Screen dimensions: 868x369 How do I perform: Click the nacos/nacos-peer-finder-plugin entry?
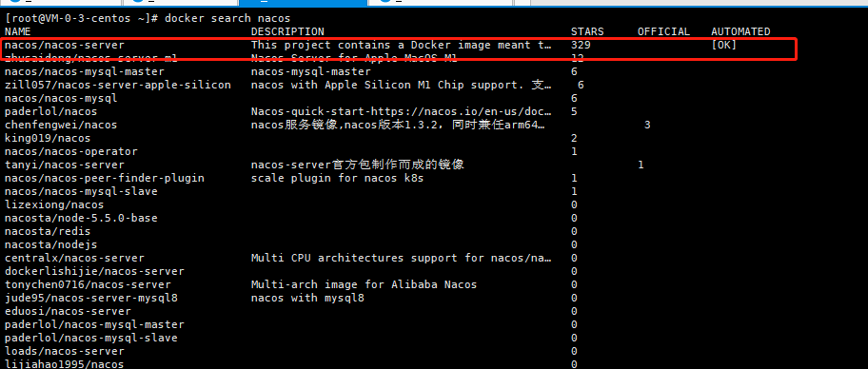coord(105,178)
